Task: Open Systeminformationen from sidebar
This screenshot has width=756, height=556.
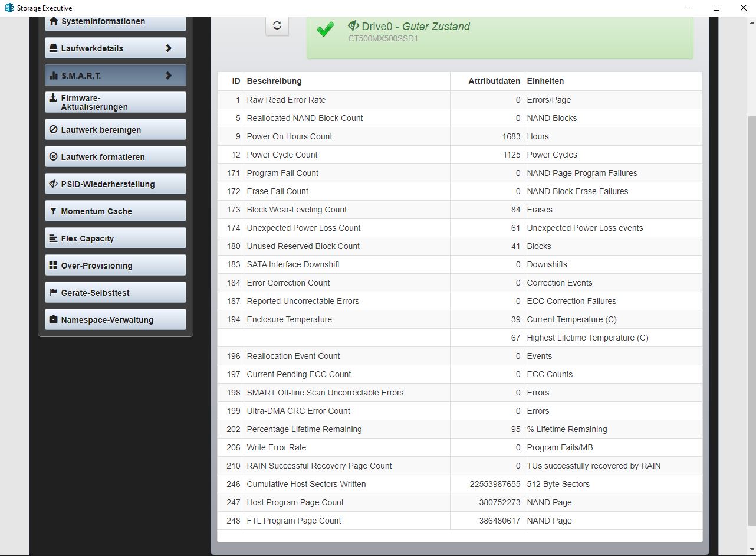Action: pos(116,22)
